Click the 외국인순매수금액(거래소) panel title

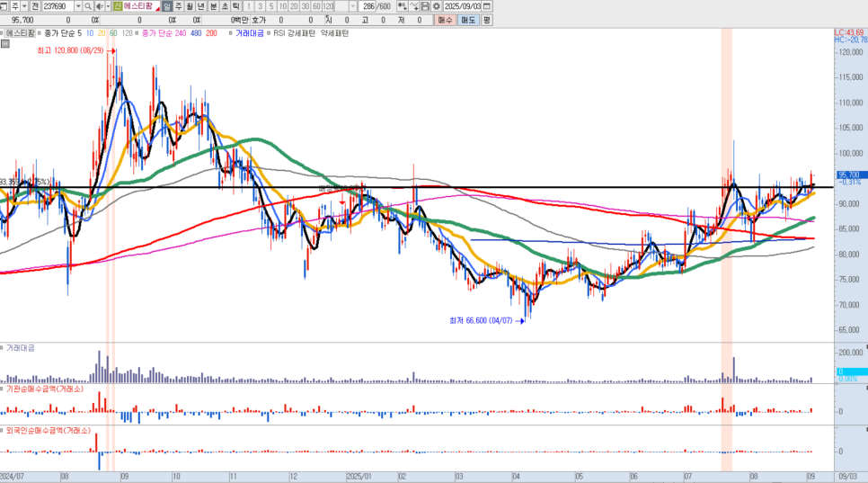(49, 431)
